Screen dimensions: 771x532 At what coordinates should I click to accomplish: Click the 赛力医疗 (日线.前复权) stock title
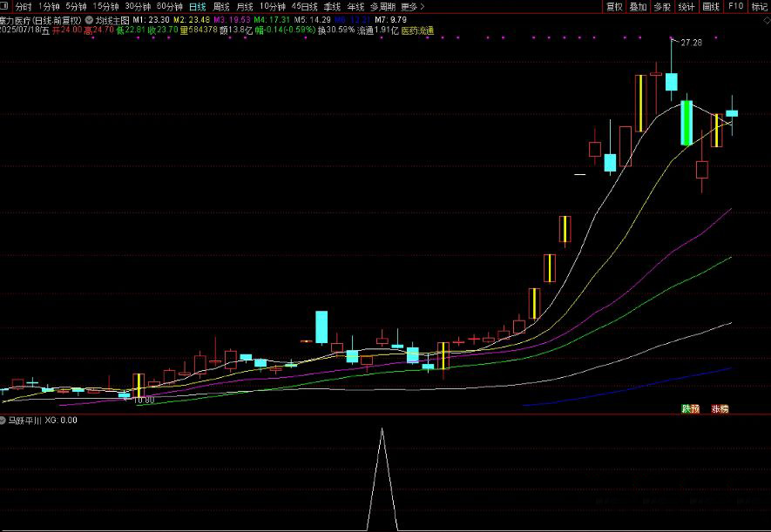coord(41,18)
